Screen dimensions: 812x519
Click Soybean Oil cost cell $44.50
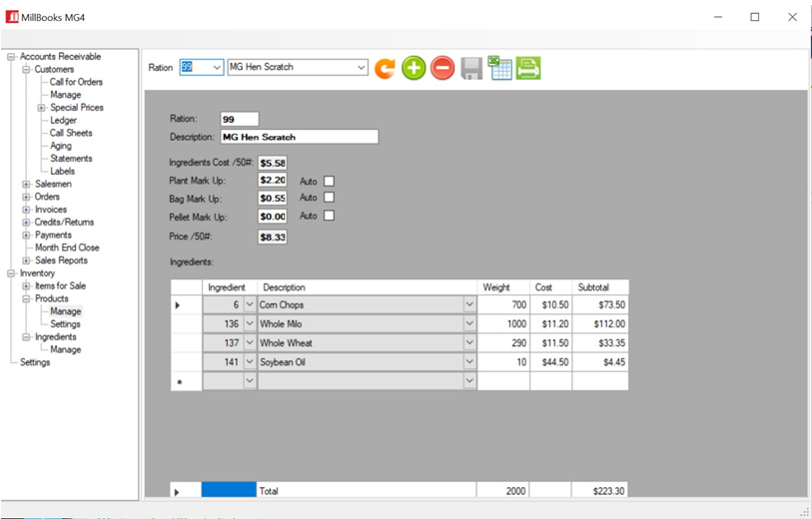point(550,362)
